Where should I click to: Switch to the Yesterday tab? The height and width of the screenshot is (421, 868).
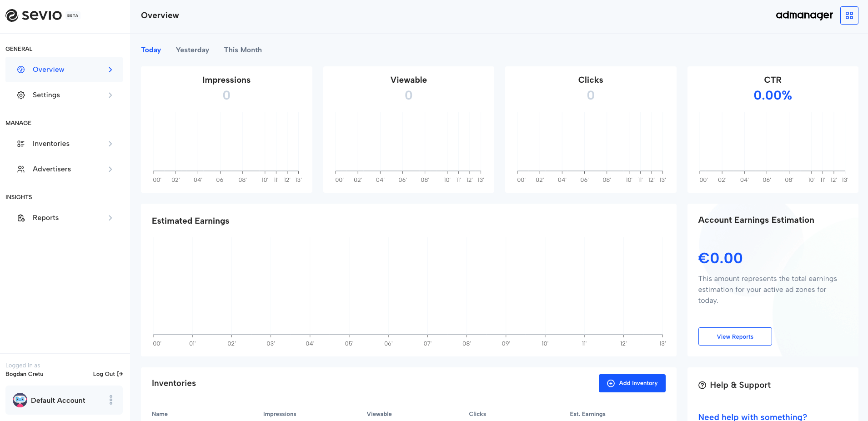192,50
